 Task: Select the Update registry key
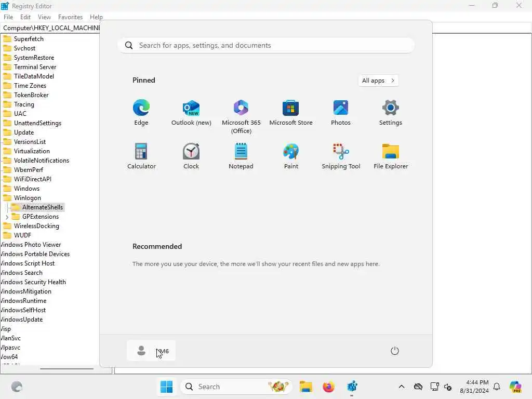point(24,132)
